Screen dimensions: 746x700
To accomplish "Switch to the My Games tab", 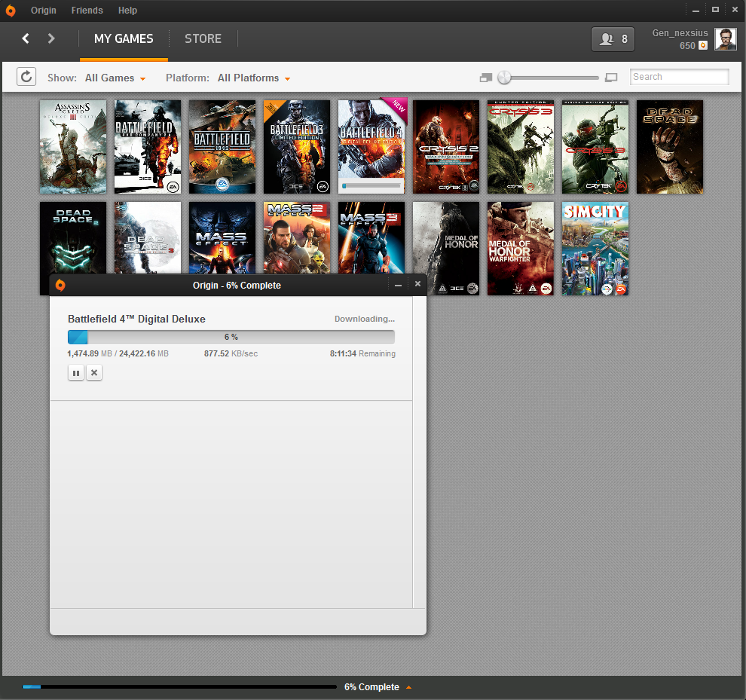I will pos(124,39).
